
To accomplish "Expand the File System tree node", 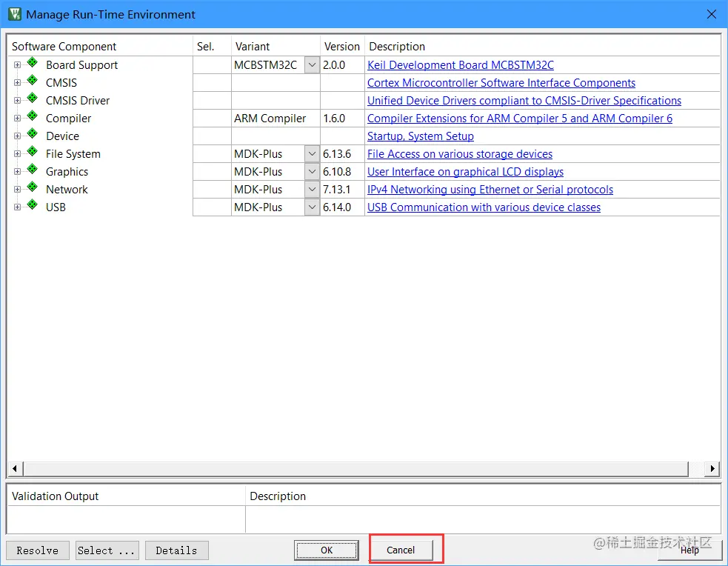I will (17, 153).
